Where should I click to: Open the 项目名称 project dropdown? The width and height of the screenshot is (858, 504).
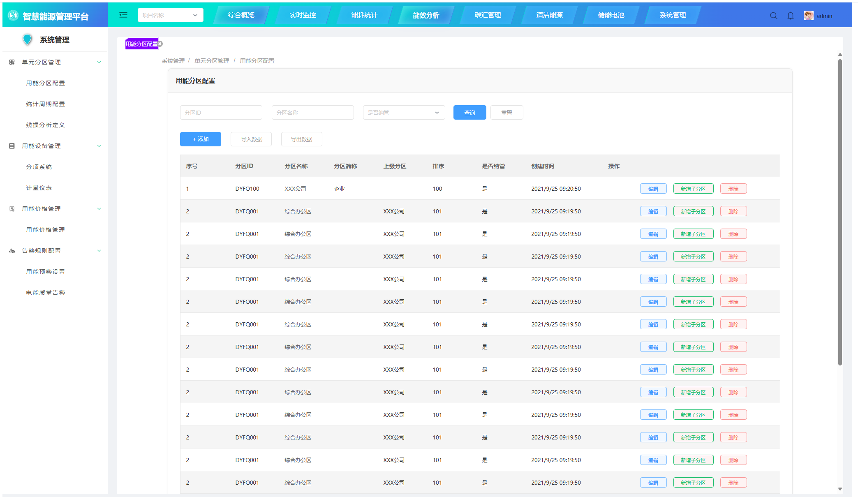point(170,15)
